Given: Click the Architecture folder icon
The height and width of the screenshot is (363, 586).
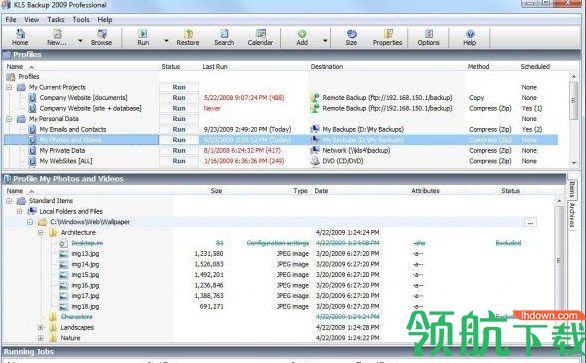Looking at the screenshot, I should pos(53,233).
